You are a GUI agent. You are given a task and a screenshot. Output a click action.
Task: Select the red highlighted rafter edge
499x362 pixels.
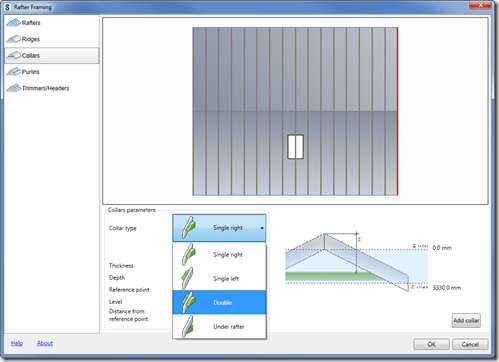pos(397,111)
